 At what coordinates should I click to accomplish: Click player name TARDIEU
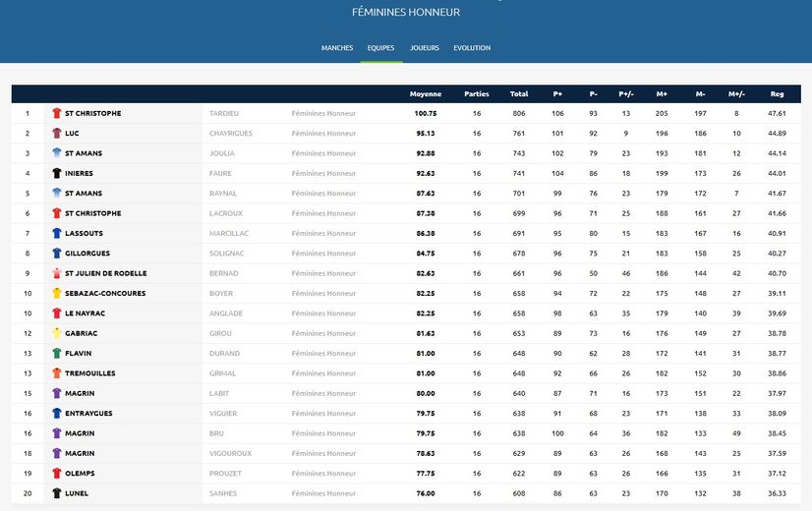pyautogui.click(x=224, y=114)
